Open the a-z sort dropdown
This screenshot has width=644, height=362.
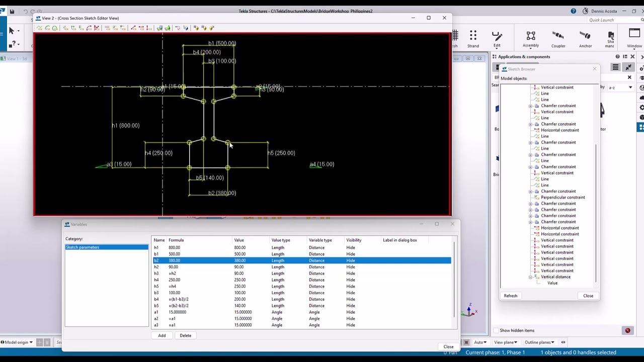point(620,87)
